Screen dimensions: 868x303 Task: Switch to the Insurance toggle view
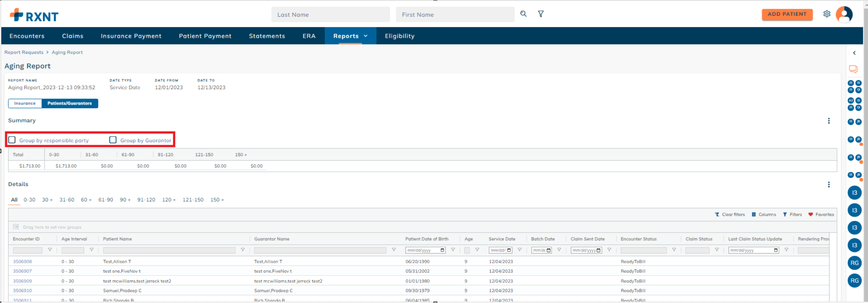[x=25, y=104]
